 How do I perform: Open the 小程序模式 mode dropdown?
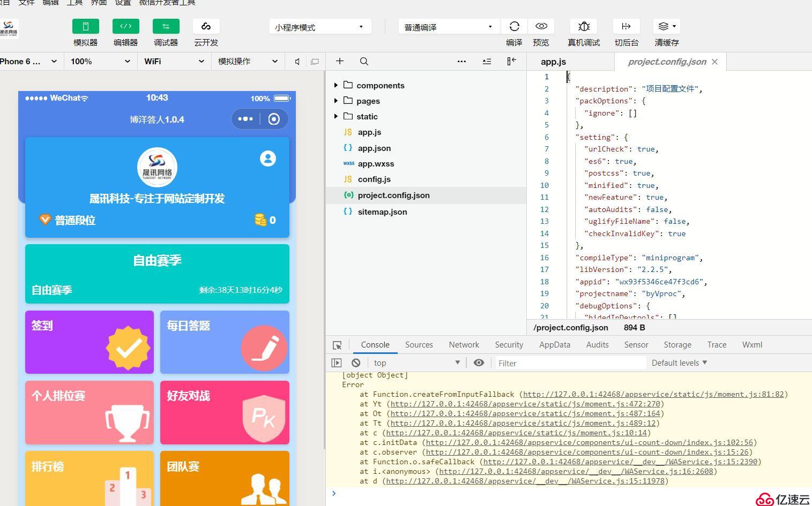coord(319,26)
